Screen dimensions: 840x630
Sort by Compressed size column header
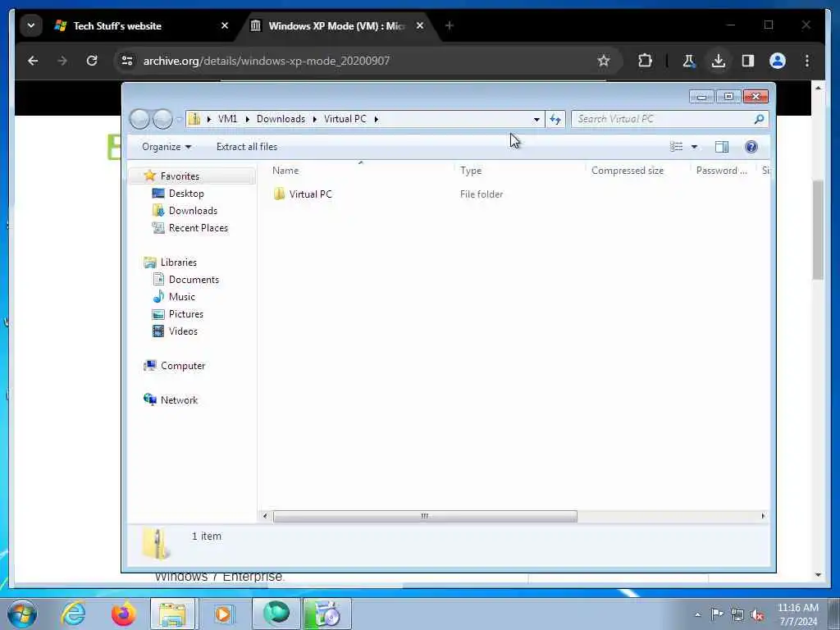638,171
